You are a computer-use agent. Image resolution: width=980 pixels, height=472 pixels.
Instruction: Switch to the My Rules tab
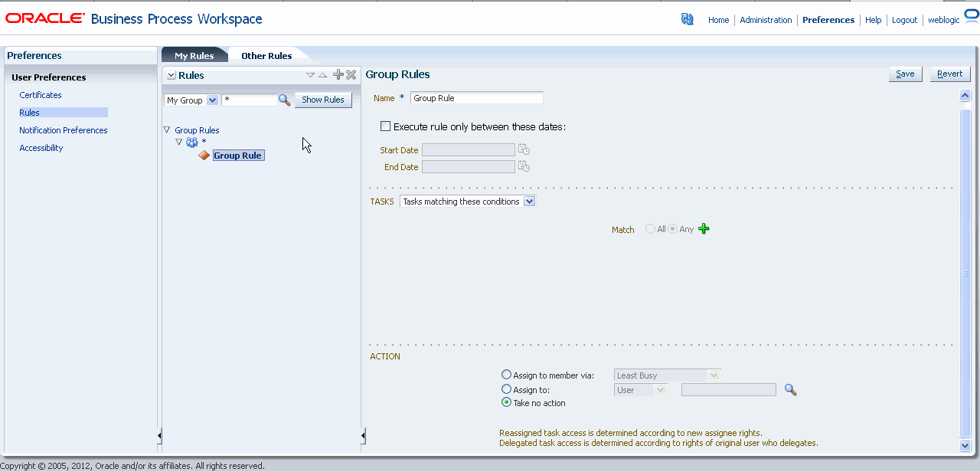click(194, 55)
